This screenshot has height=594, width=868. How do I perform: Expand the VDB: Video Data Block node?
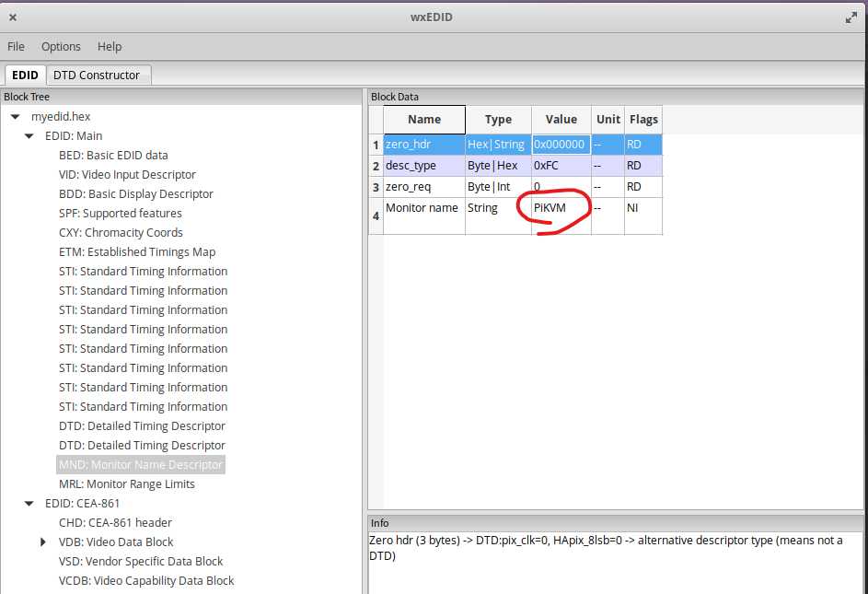click(43, 542)
